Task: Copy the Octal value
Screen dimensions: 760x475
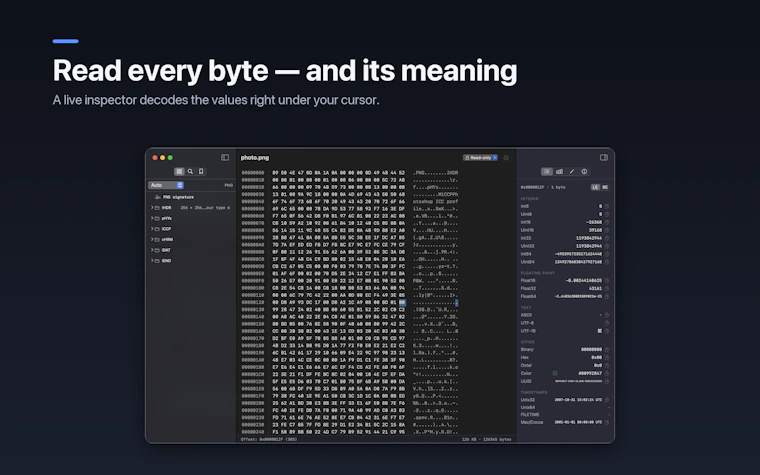Action: (607, 365)
